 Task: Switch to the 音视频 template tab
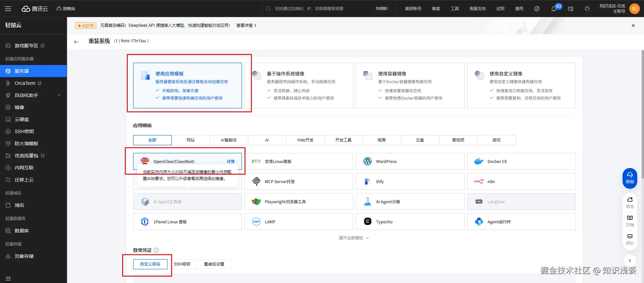click(458, 140)
